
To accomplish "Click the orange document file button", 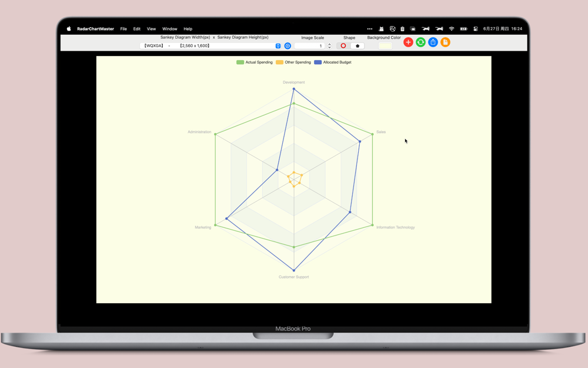I will (445, 42).
